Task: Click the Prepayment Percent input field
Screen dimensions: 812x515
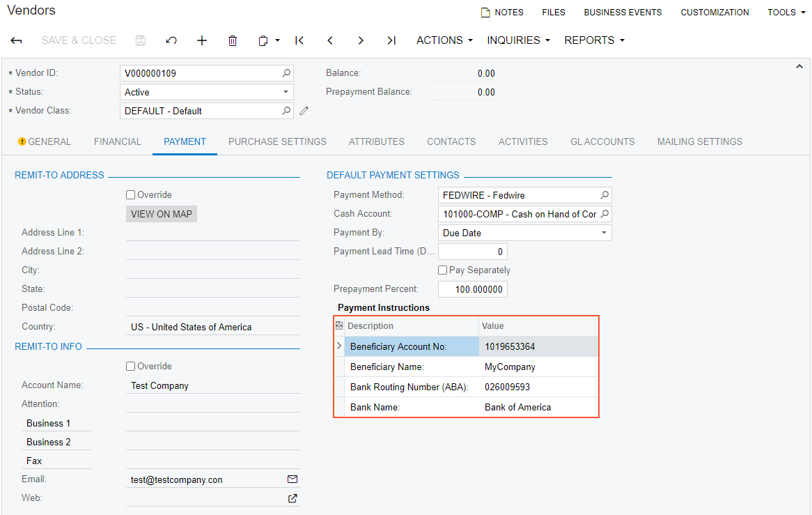Action: [x=473, y=289]
